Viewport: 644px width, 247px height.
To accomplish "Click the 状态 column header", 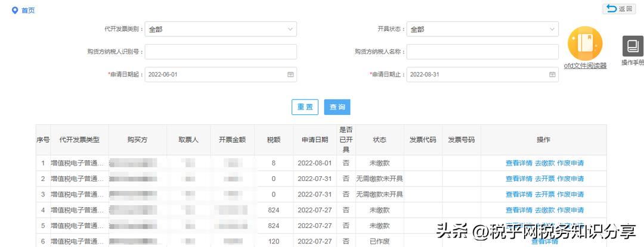I will point(379,140).
